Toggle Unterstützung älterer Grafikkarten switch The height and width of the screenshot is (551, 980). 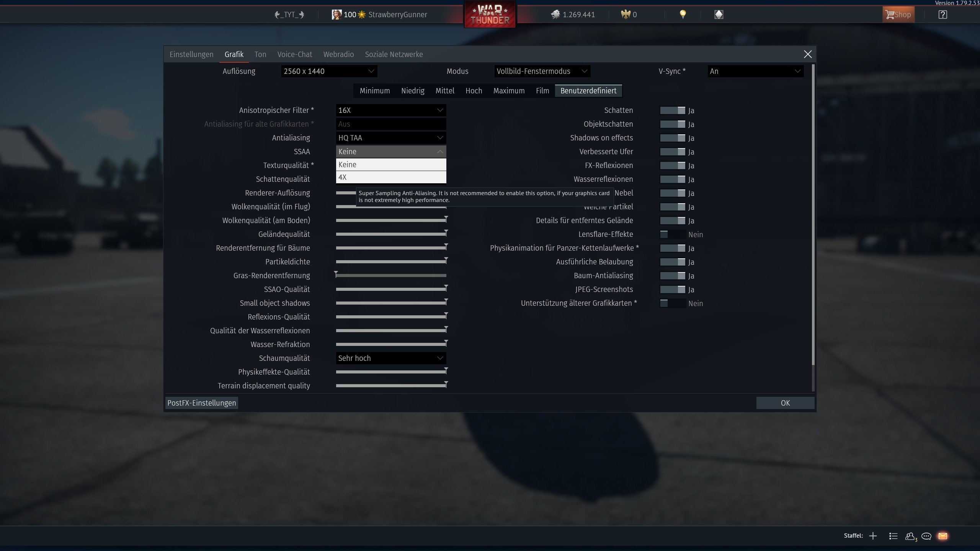pos(673,303)
